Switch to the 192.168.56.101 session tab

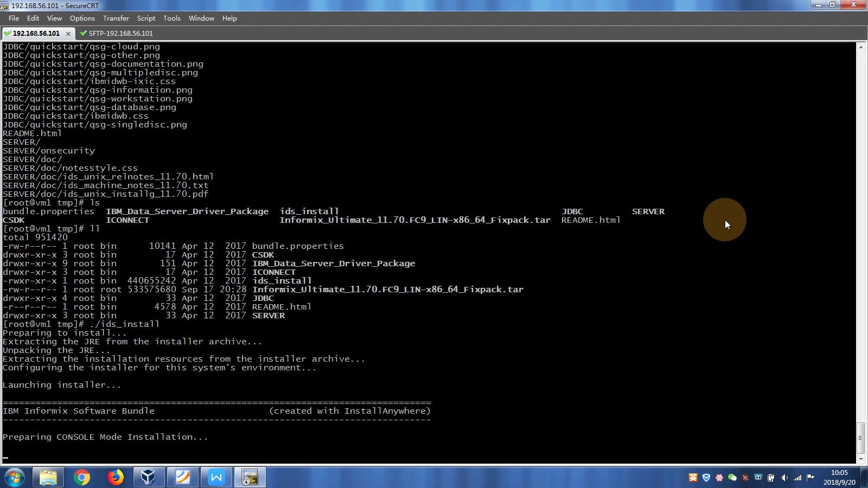[36, 33]
